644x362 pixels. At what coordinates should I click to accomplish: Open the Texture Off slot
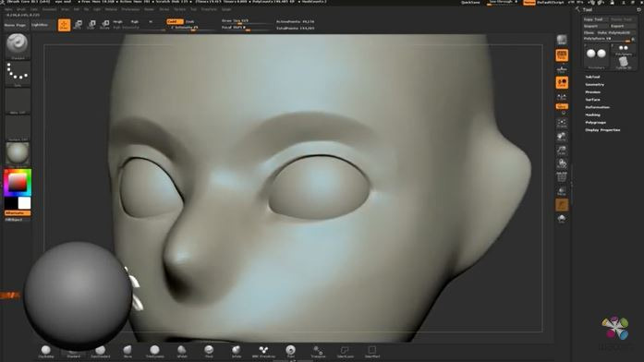coord(18,128)
